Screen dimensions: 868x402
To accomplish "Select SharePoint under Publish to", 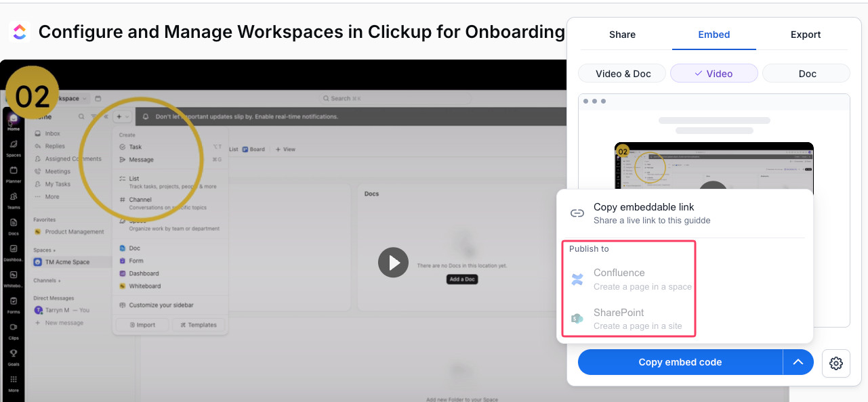I will click(x=629, y=319).
